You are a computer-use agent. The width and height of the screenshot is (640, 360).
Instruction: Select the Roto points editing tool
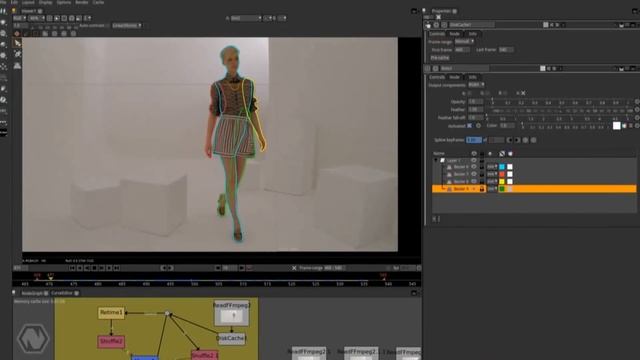click(17, 54)
